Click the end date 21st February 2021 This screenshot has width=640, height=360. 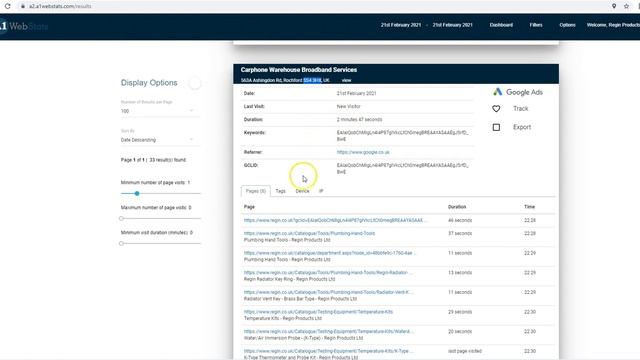pyautogui.click(x=452, y=25)
